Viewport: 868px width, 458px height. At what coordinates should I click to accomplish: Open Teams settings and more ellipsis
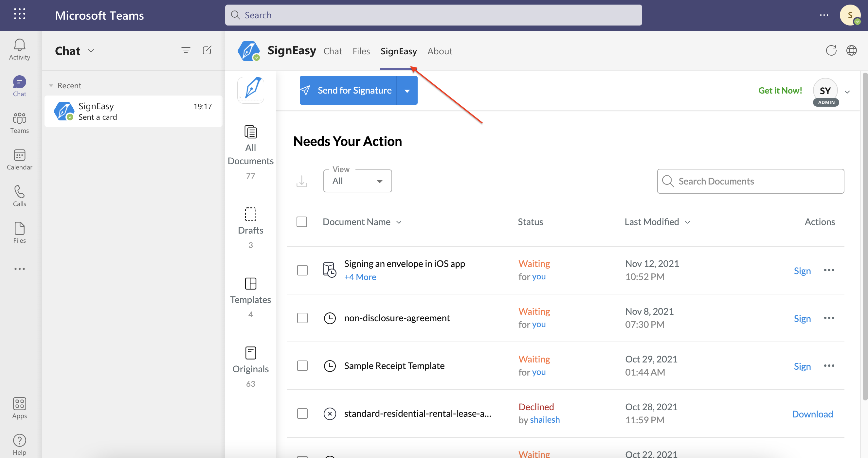(824, 15)
